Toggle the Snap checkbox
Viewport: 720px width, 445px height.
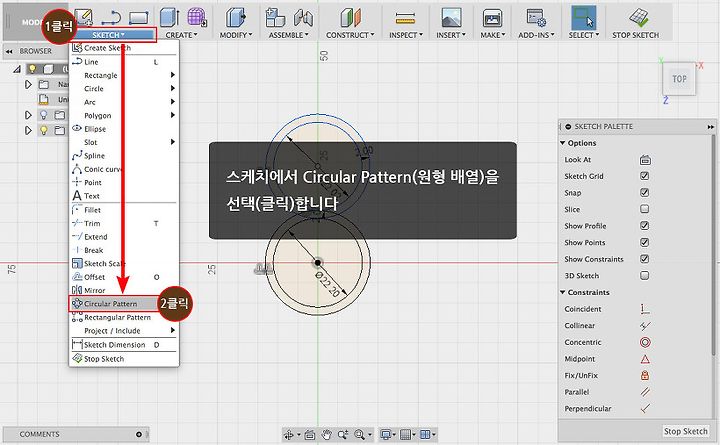[645, 192]
